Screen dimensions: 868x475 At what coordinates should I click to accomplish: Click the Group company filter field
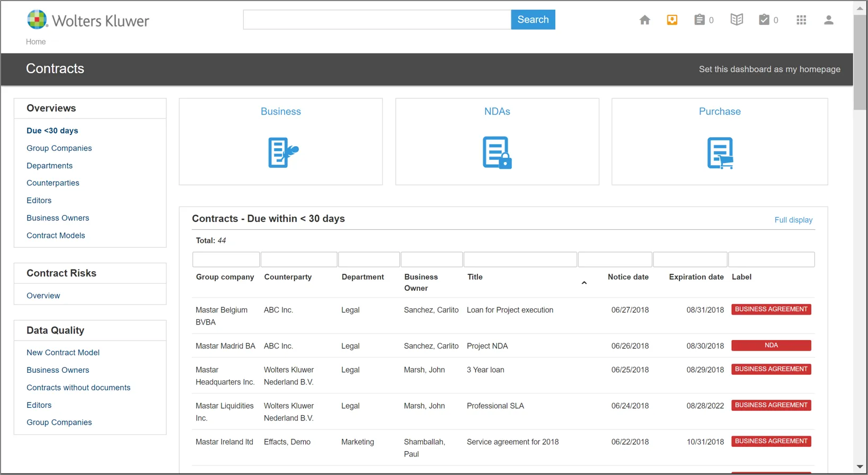[226, 259]
